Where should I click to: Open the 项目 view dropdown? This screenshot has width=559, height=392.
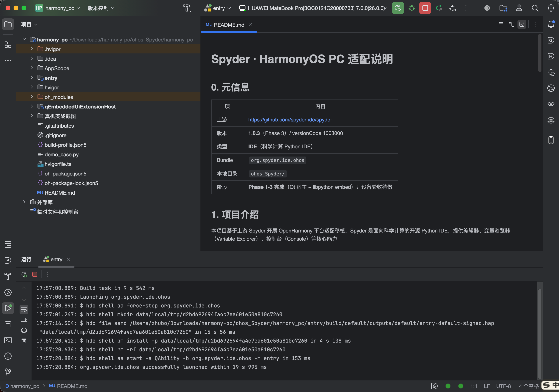29,24
